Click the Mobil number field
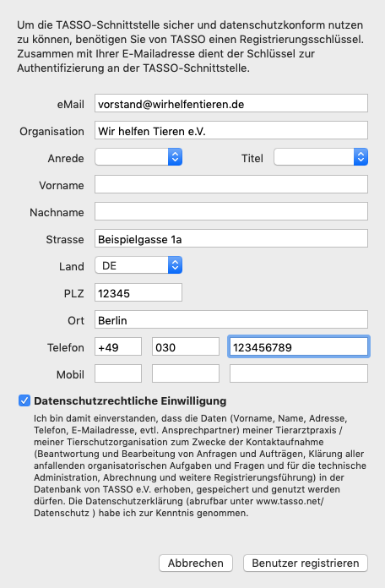Viewport: 385px width, 588px height. 299,373
